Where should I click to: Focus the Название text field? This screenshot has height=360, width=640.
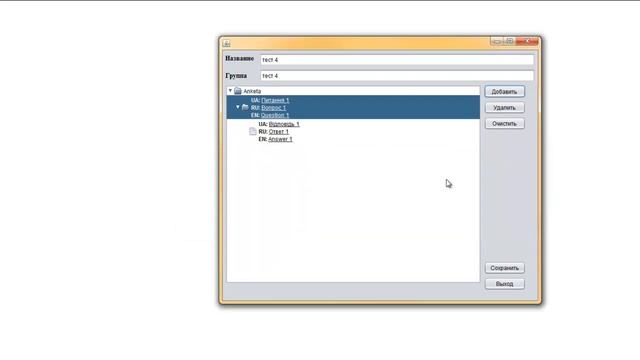397,60
